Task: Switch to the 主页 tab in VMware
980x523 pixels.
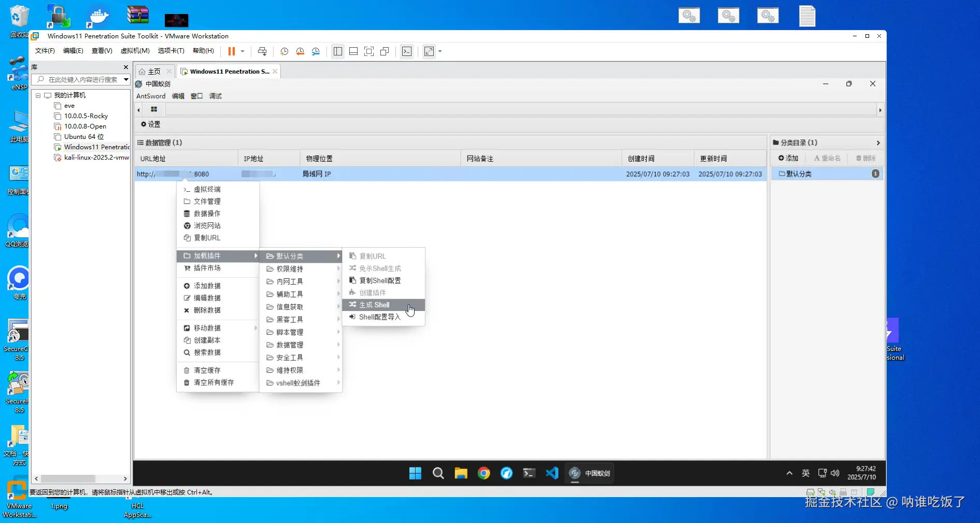Action: point(154,72)
